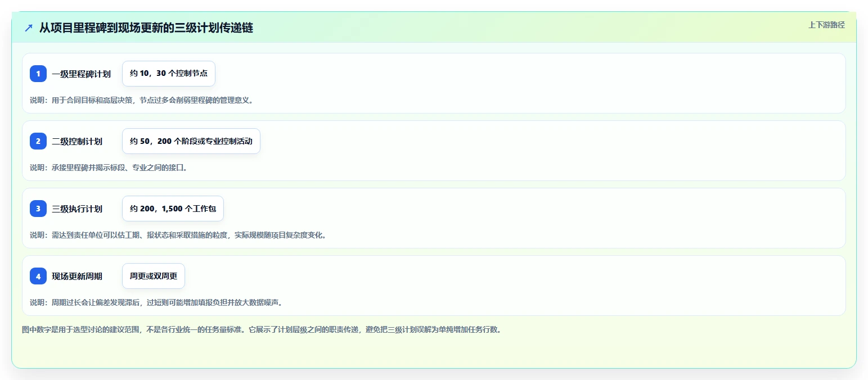The height and width of the screenshot is (380, 868).
Task: Click the step 2 number badge
Action: click(x=38, y=141)
